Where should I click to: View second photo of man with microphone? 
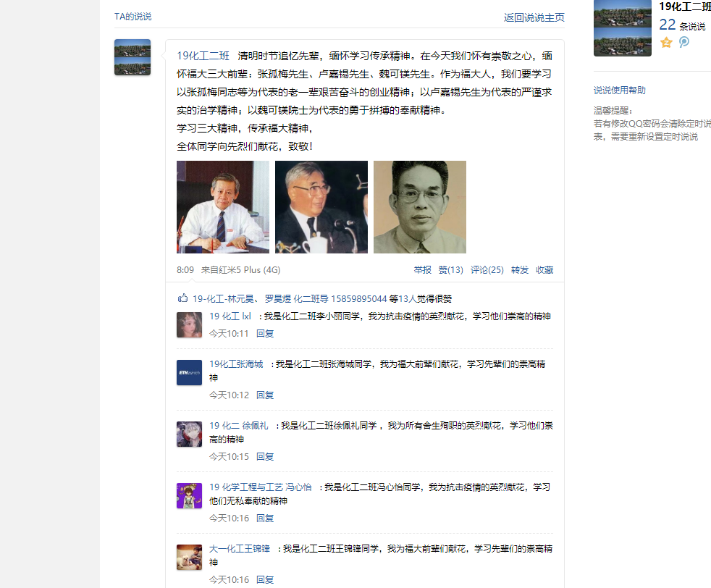click(x=321, y=207)
